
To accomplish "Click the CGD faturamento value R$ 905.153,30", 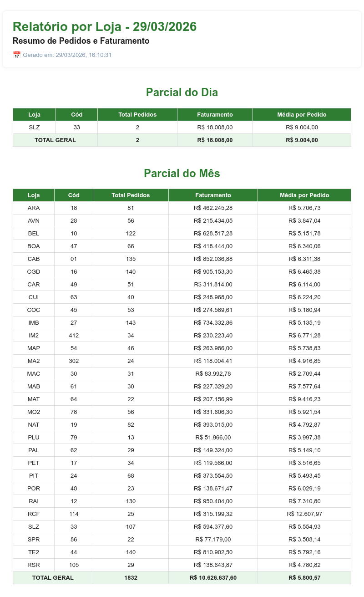I will pyautogui.click(x=213, y=272).
